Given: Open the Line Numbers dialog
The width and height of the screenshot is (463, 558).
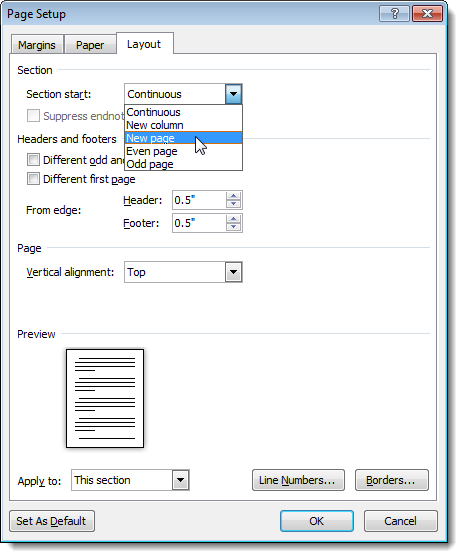Looking at the screenshot, I should (298, 480).
